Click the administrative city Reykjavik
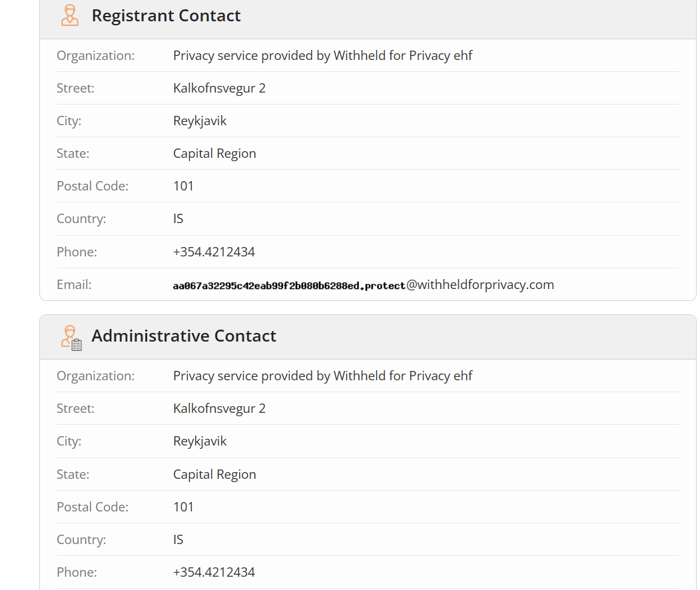 [200, 442]
